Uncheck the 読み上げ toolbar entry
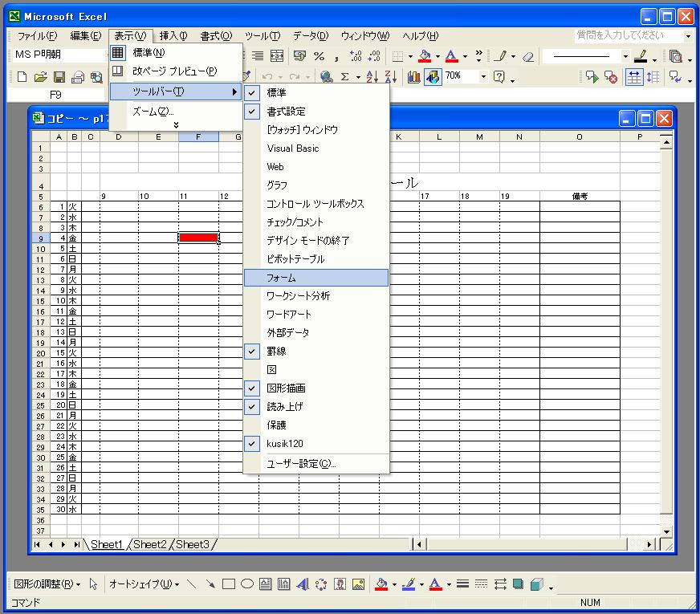The width and height of the screenshot is (700, 614). click(316, 406)
